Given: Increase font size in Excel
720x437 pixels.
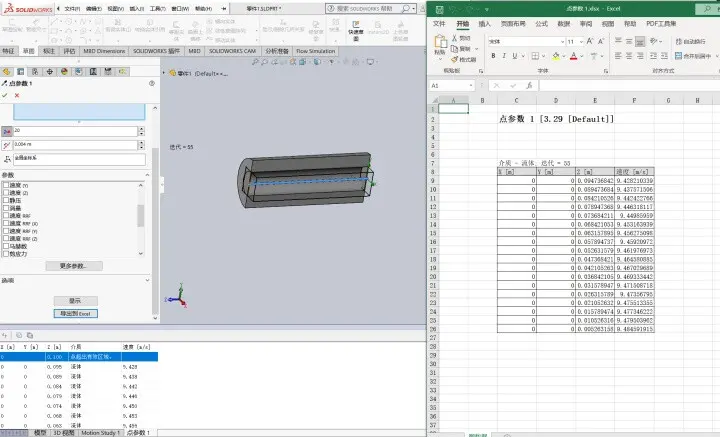Looking at the screenshot, I should (590, 41).
